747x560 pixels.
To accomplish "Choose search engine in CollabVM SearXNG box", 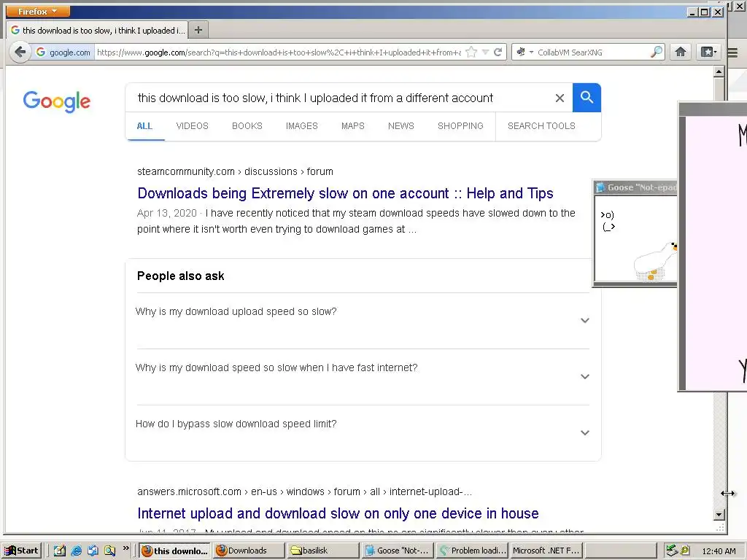I will click(525, 52).
